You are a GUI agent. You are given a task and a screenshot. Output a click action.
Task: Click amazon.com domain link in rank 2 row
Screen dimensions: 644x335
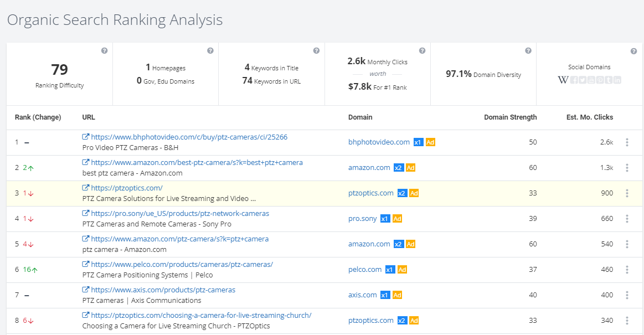point(369,167)
